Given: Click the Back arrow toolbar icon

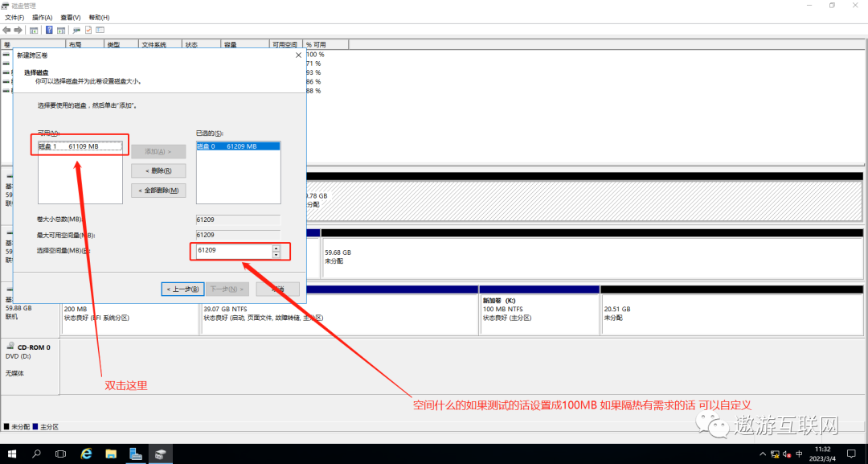Looking at the screenshot, I should [x=6, y=30].
